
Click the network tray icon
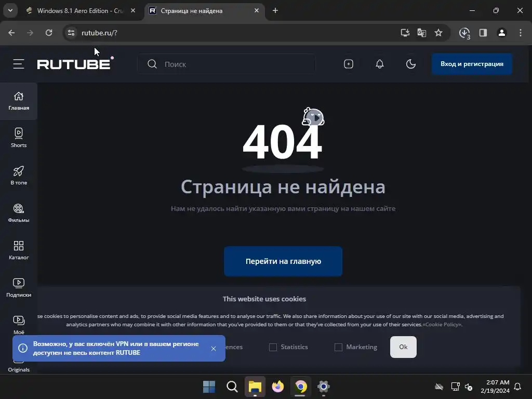tap(455, 387)
